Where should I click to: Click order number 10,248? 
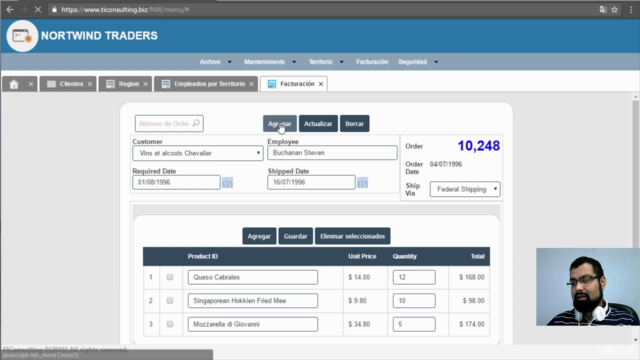[x=478, y=146]
